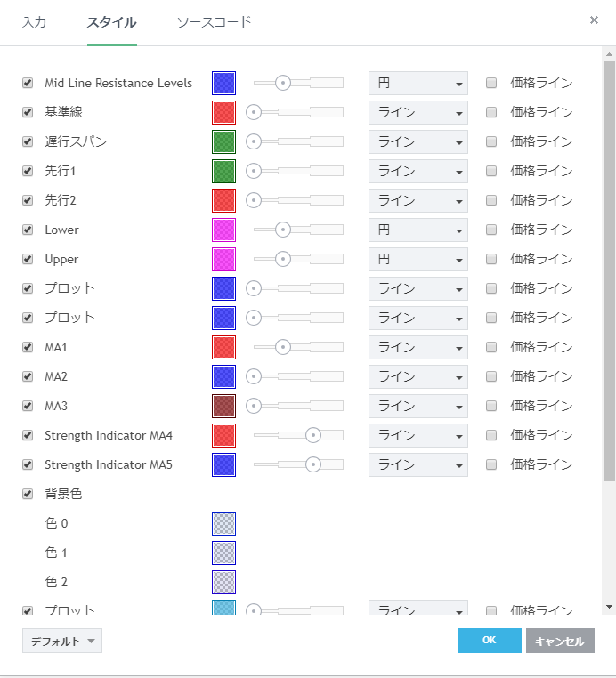Click the red Strength Indicator MA4 swatch
Image resolution: width=616 pixels, height=678 pixels.
coord(223,435)
